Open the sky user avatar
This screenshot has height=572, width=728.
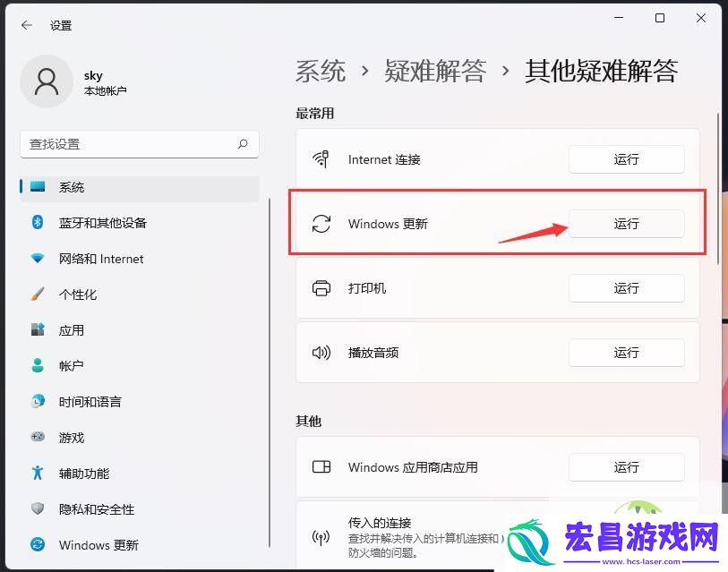pyautogui.click(x=47, y=81)
